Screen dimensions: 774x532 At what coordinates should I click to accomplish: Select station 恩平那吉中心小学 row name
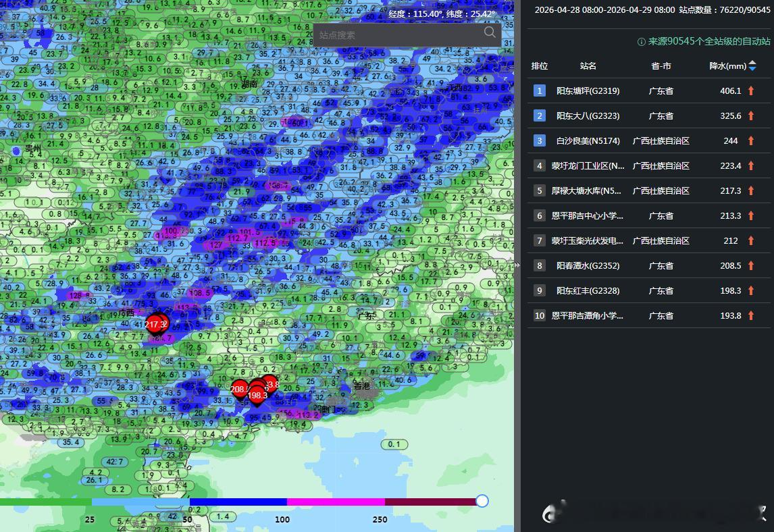point(588,215)
